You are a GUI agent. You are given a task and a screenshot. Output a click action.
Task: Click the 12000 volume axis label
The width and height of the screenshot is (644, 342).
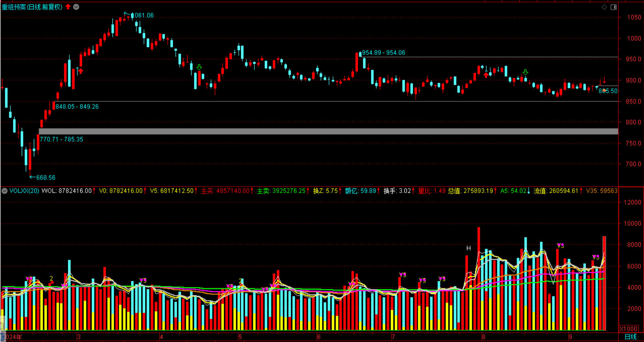632,202
